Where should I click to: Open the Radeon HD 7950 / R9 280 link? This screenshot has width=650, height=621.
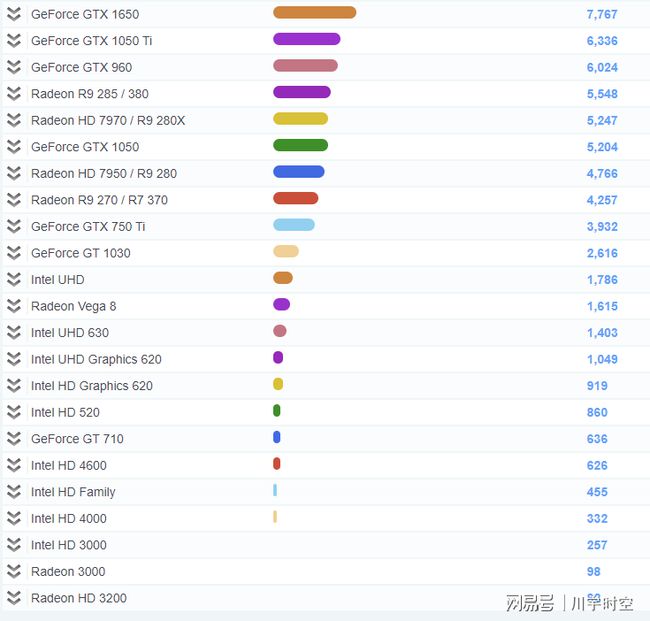[x=104, y=173]
